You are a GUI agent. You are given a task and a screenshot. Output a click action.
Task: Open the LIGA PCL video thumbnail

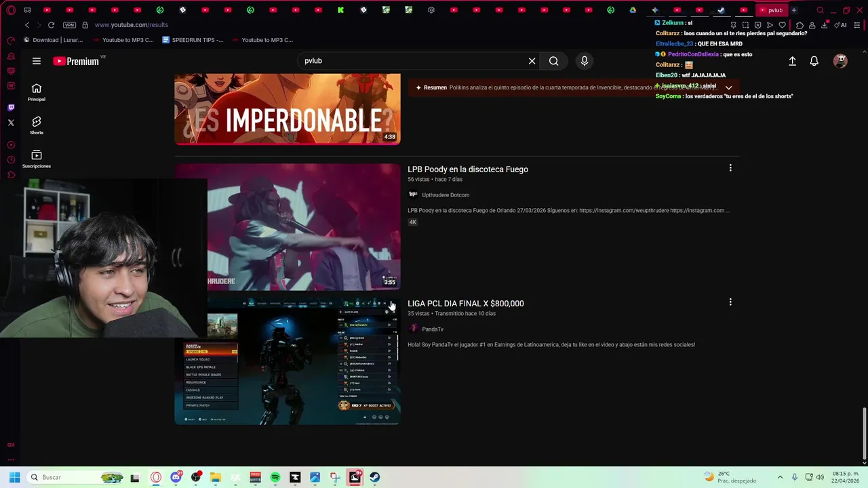tap(288, 361)
